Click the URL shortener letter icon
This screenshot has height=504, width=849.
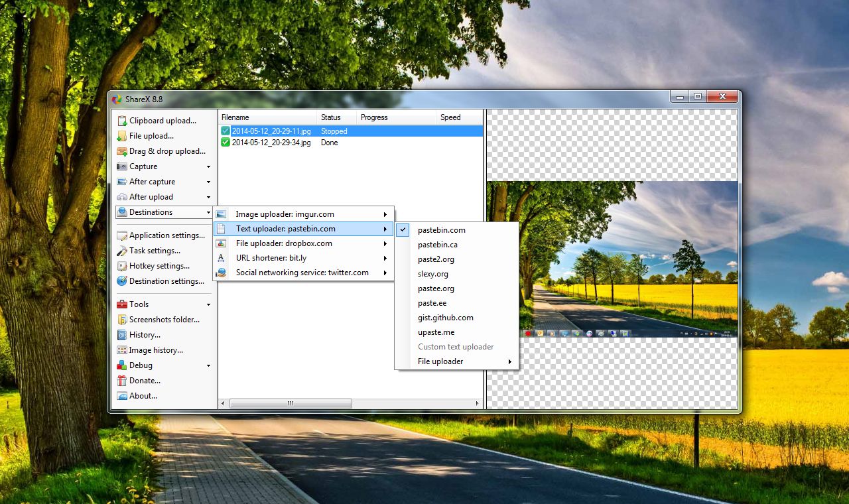pyautogui.click(x=222, y=258)
